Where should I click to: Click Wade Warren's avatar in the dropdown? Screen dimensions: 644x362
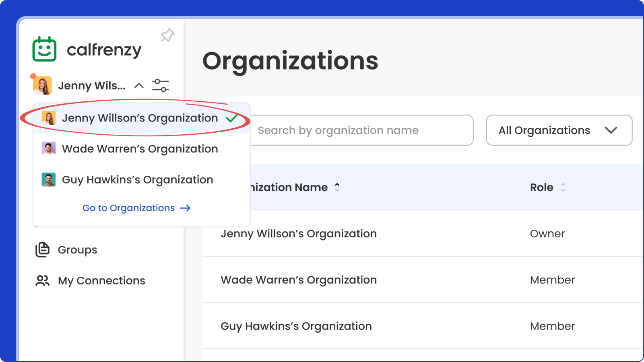[x=49, y=149]
